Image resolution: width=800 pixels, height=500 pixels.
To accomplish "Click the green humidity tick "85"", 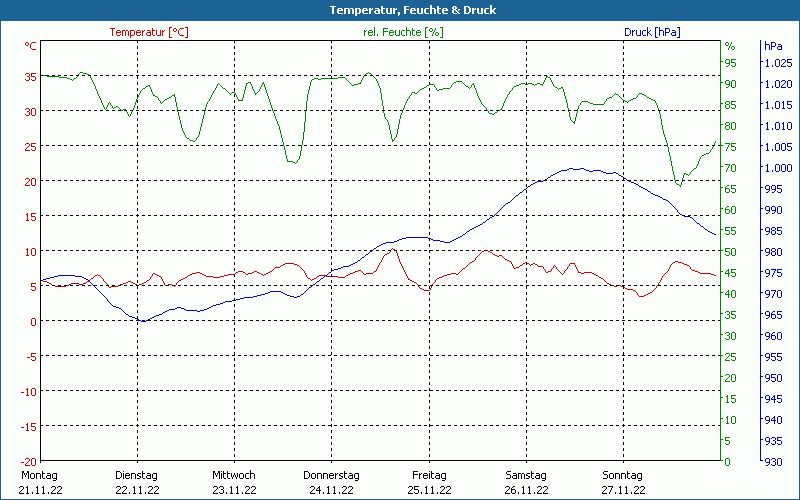I will point(731,105).
